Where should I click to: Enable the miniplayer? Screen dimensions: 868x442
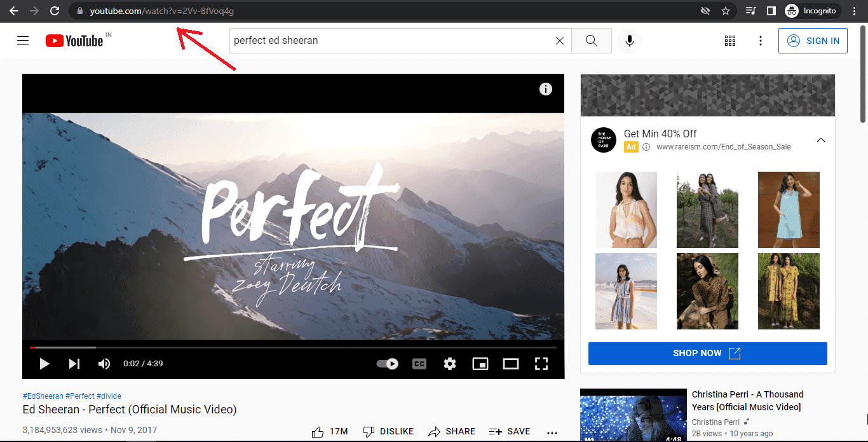[x=480, y=364]
